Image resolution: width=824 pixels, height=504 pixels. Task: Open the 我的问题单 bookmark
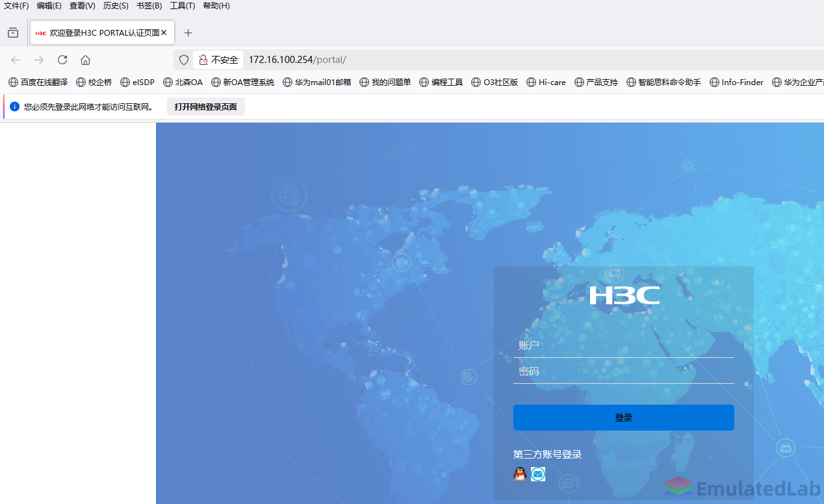coord(385,82)
